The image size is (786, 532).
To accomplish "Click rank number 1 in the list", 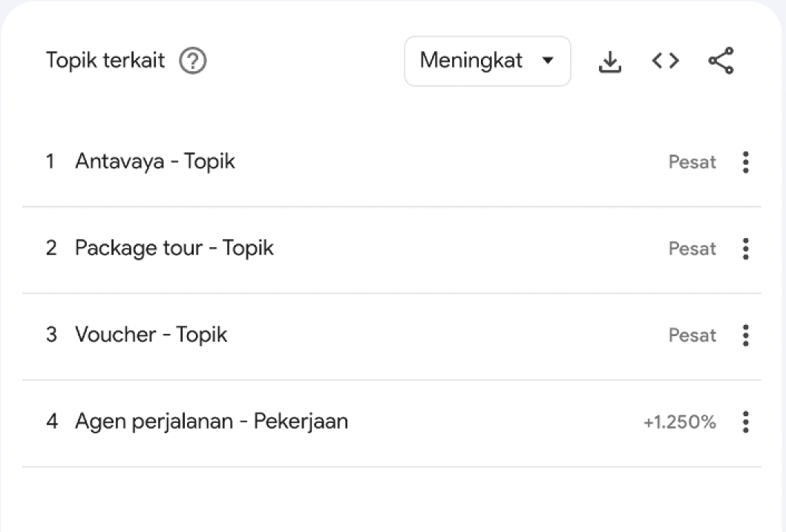I will pyautogui.click(x=50, y=162).
